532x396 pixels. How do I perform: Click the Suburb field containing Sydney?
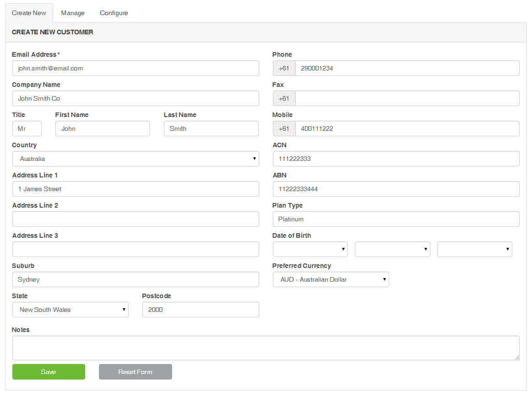coord(136,279)
